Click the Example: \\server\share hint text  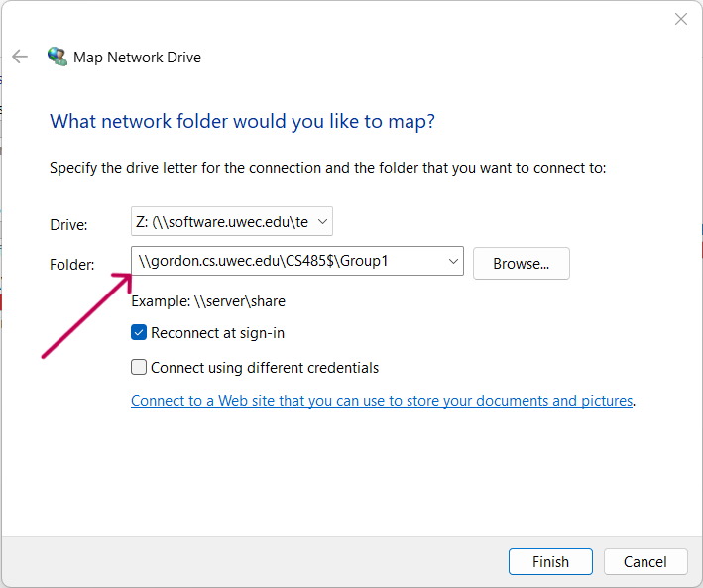(208, 301)
